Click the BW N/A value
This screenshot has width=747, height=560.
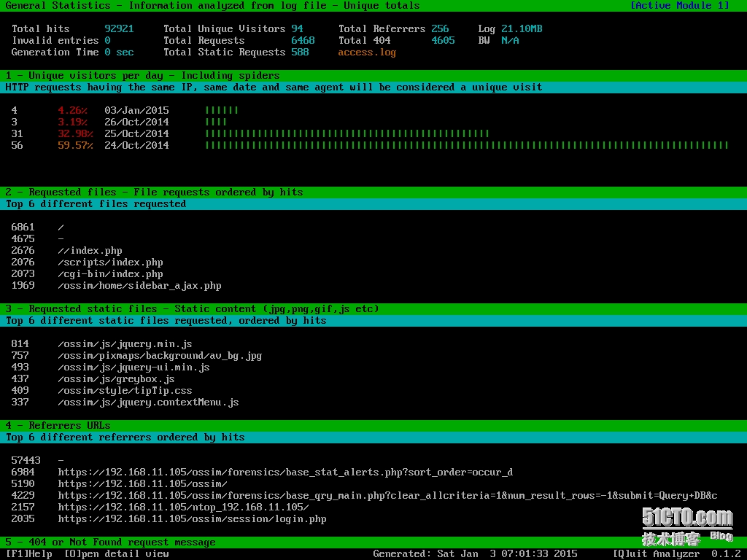[x=510, y=41]
